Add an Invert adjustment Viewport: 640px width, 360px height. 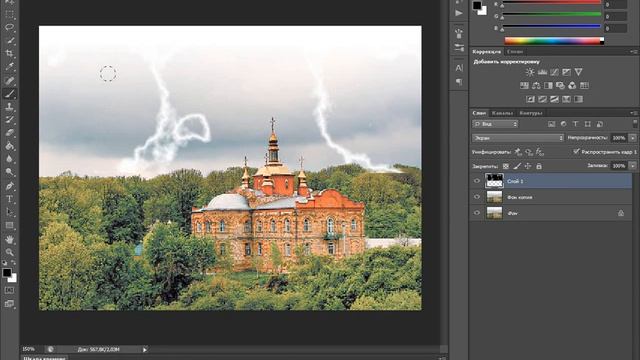(530, 99)
